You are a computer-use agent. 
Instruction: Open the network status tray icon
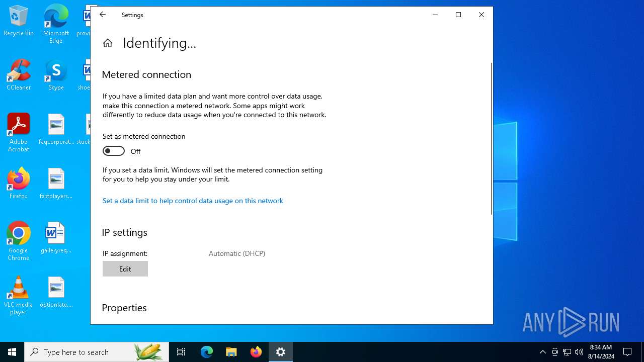(567, 352)
